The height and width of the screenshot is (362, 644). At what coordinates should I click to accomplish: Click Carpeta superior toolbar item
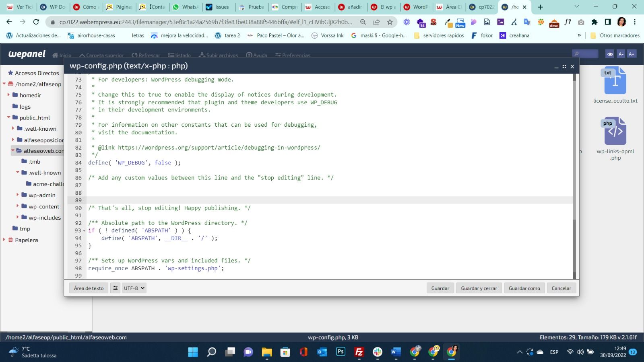(101, 55)
